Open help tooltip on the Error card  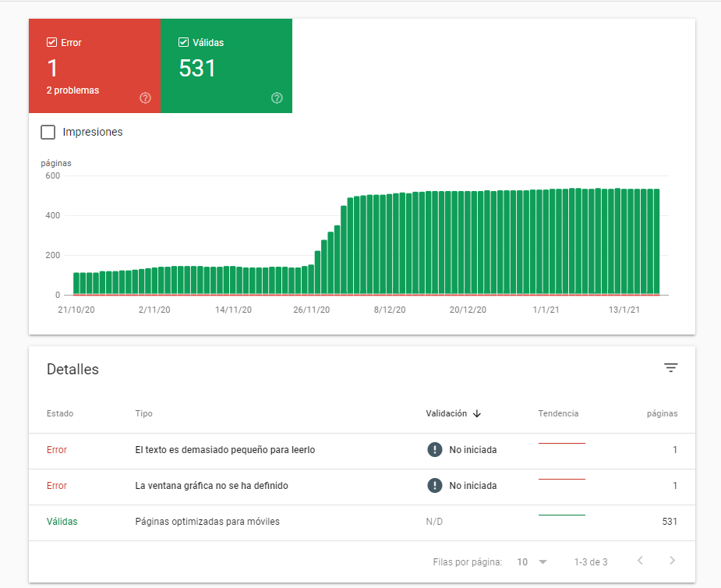tap(145, 97)
